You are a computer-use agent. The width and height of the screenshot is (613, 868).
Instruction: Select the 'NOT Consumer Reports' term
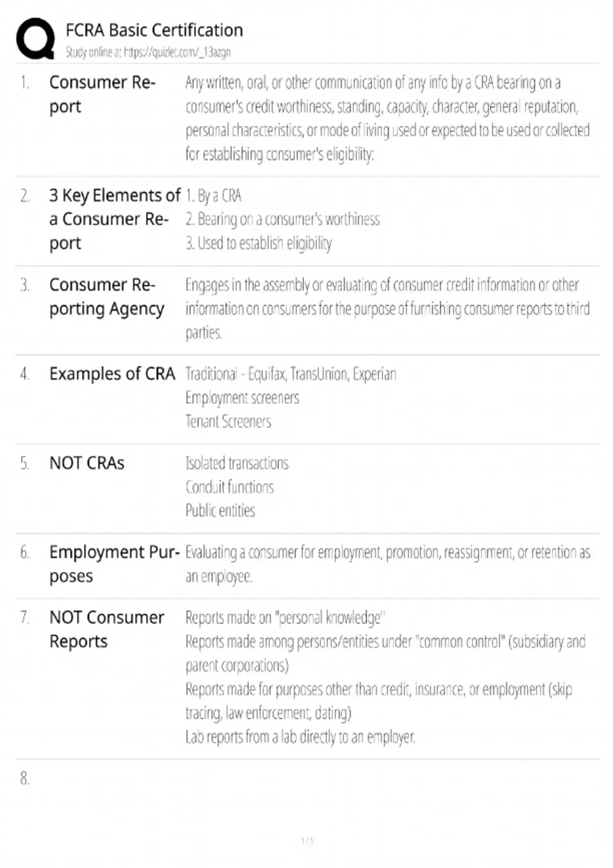pyautogui.click(x=106, y=629)
